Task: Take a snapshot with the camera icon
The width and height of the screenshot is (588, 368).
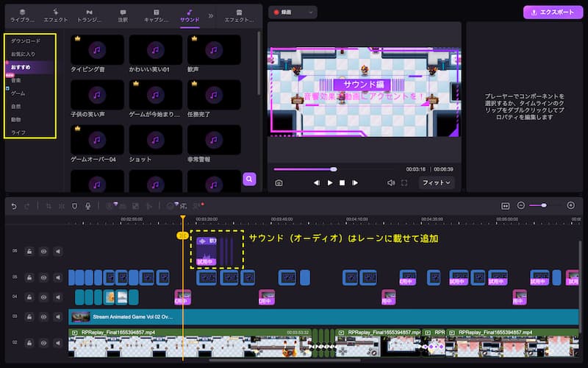Action: coord(279,183)
